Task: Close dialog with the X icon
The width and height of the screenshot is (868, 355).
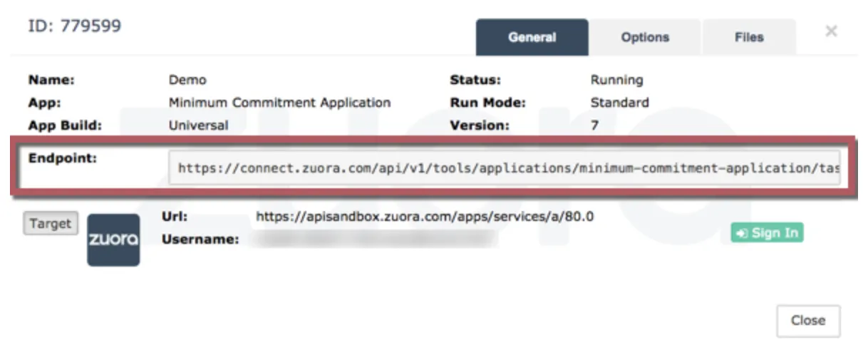Action: coord(831,31)
